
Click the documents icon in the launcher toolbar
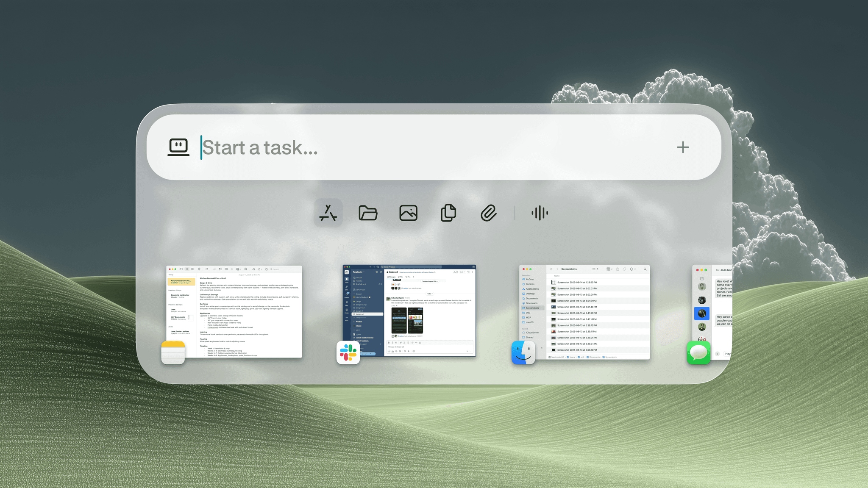click(448, 213)
